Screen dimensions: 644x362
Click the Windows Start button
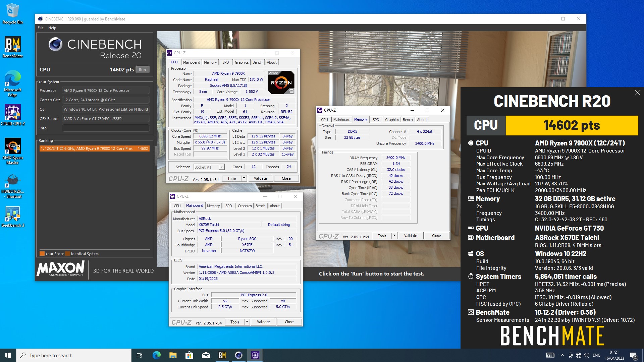pyautogui.click(x=8, y=355)
